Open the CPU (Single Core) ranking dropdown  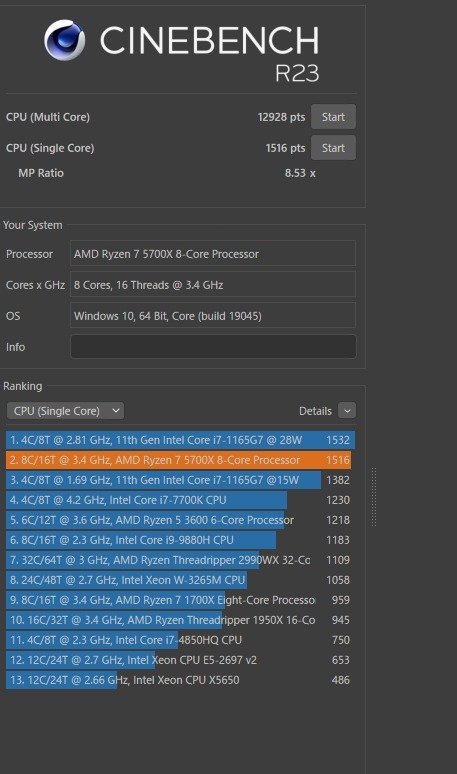[65, 411]
